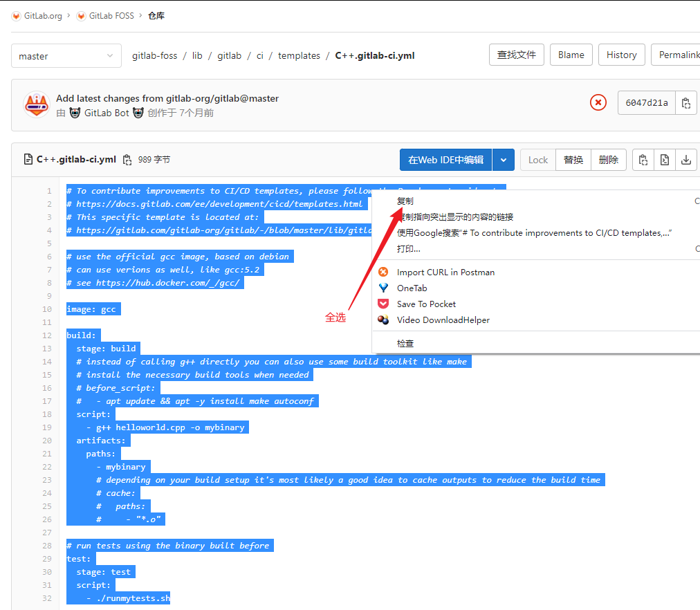
Task: Expand the Web IDE edit options arrow
Action: tap(504, 160)
